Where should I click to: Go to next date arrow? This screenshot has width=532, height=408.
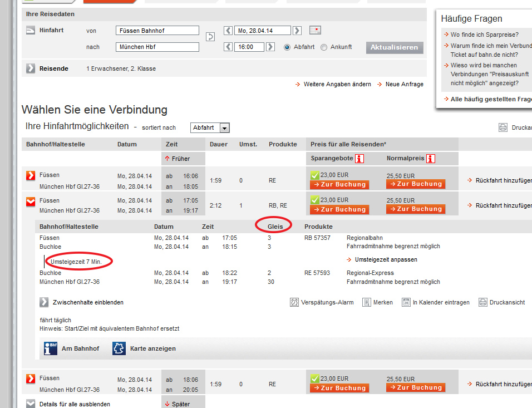click(x=297, y=31)
